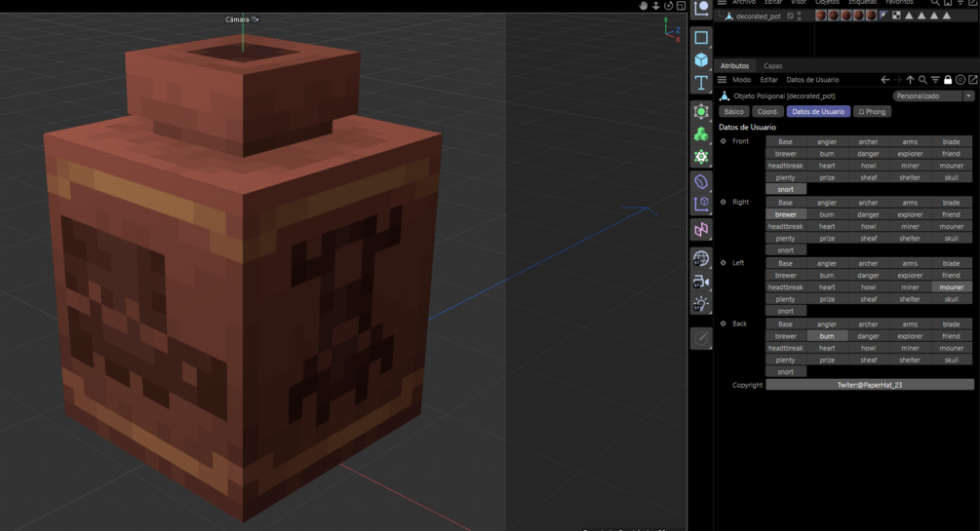Search in the Attributes manager
Viewport: 980px width, 531px height.
pos(922,79)
